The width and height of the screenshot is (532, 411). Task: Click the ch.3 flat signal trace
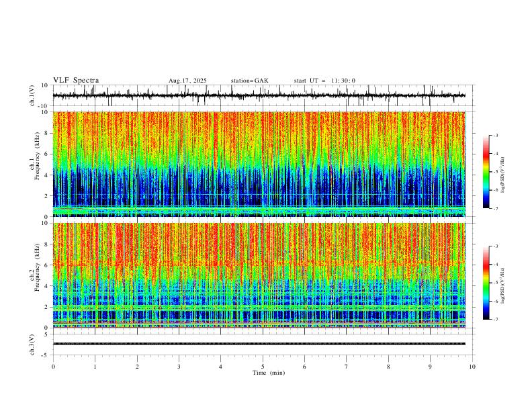pyautogui.click(x=259, y=344)
